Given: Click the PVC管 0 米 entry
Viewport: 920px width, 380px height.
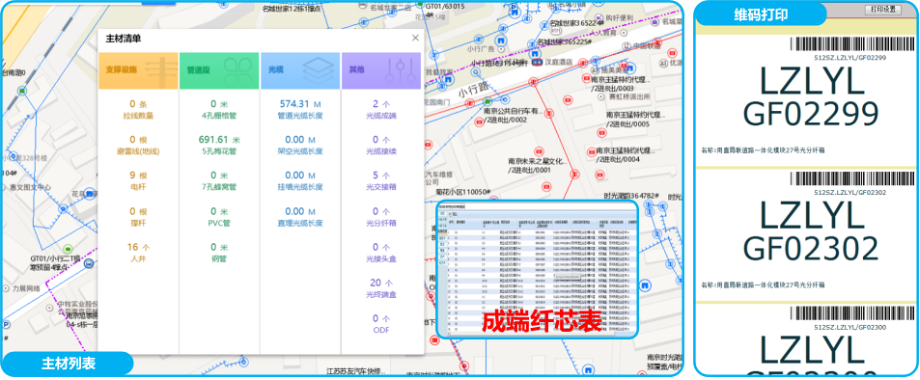Looking at the screenshot, I should tap(219, 216).
